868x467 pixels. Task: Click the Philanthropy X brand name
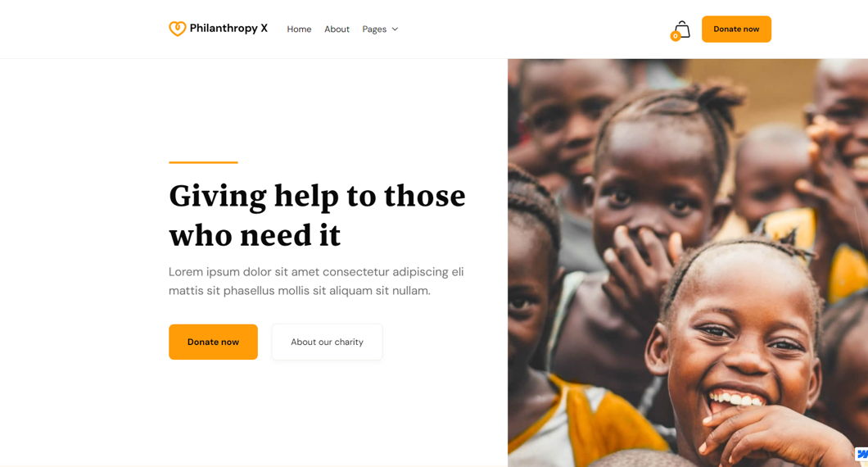[228, 28]
